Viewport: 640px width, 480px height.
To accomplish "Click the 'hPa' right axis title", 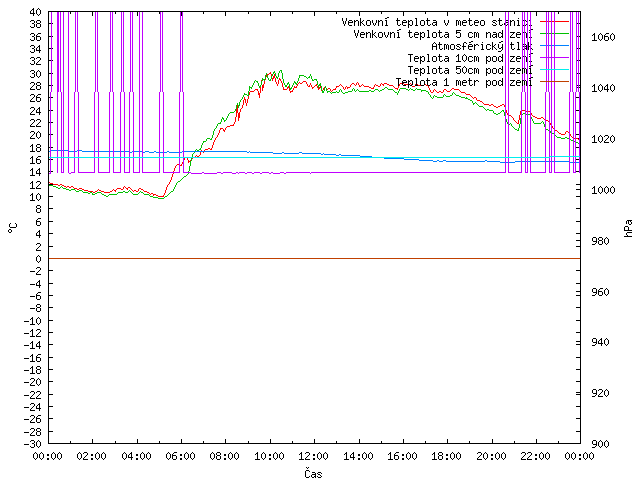I will pyautogui.click(x=628, y=228).
